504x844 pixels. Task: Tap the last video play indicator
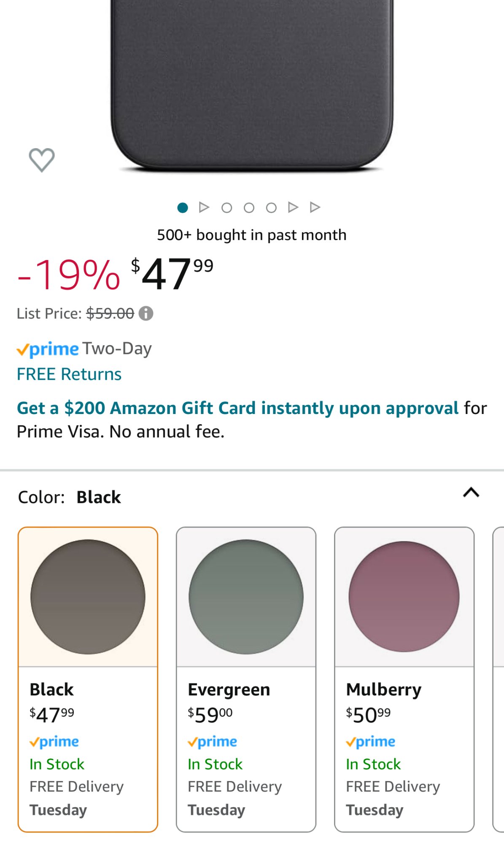click(x=315, y=207)
